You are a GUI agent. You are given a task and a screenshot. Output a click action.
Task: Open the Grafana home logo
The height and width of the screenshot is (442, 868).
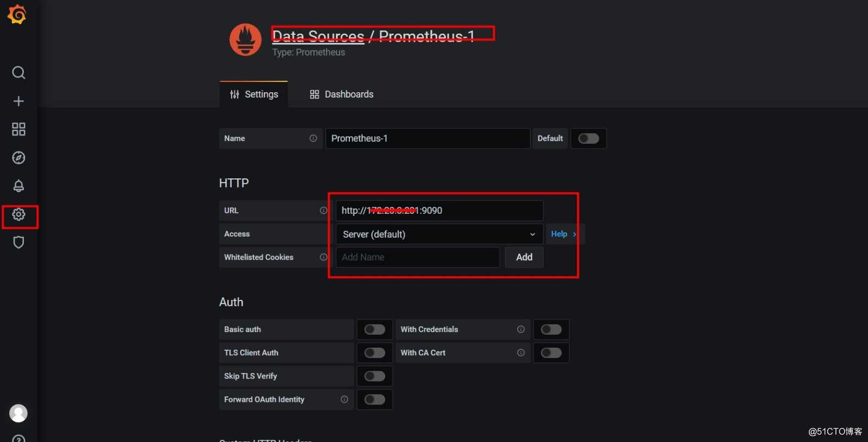click(x=17, y=15)
